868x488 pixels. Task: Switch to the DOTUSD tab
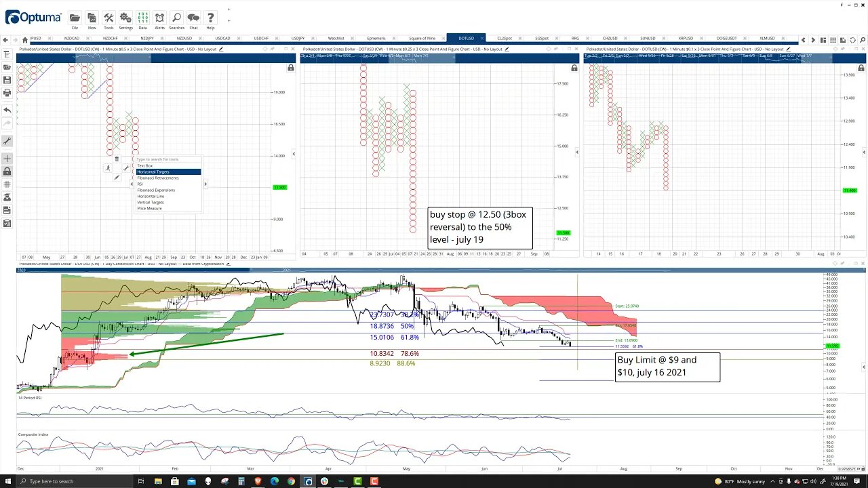[x=466, y=39]
